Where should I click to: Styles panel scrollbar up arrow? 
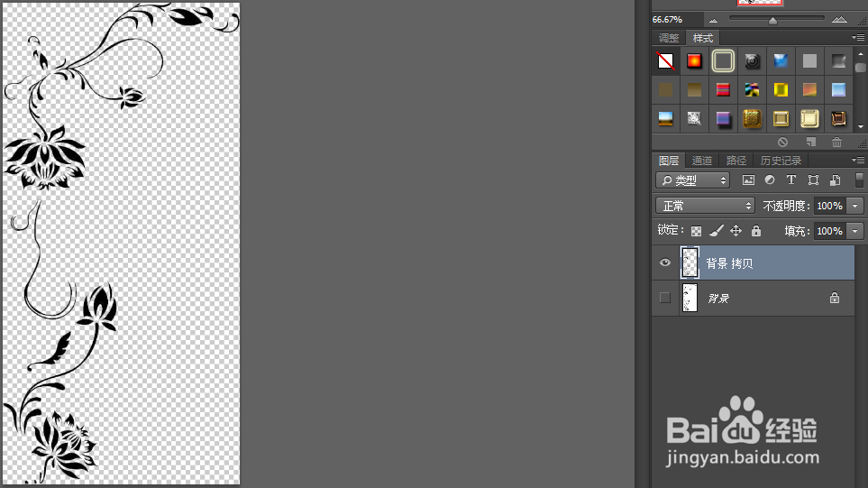pyautogui.click(x=860, y=54)
